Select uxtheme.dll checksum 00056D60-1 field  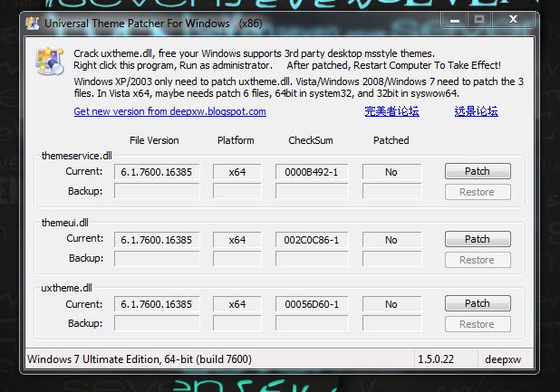point(312,304)
